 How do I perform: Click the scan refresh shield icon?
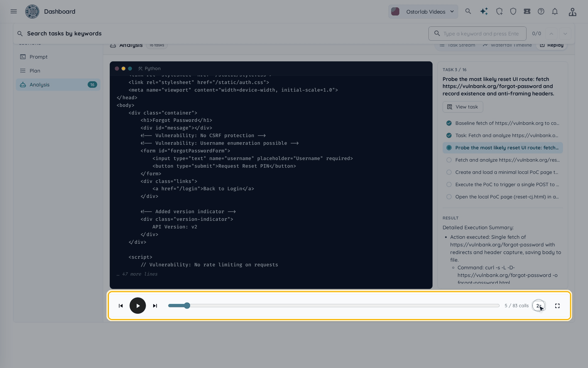[x=499, y=11]
